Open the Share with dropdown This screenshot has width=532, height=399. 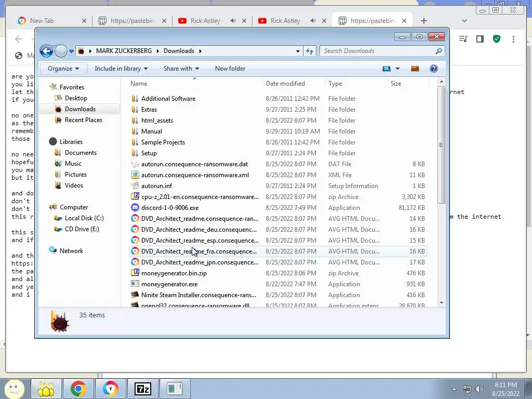(x=181, y=69)
